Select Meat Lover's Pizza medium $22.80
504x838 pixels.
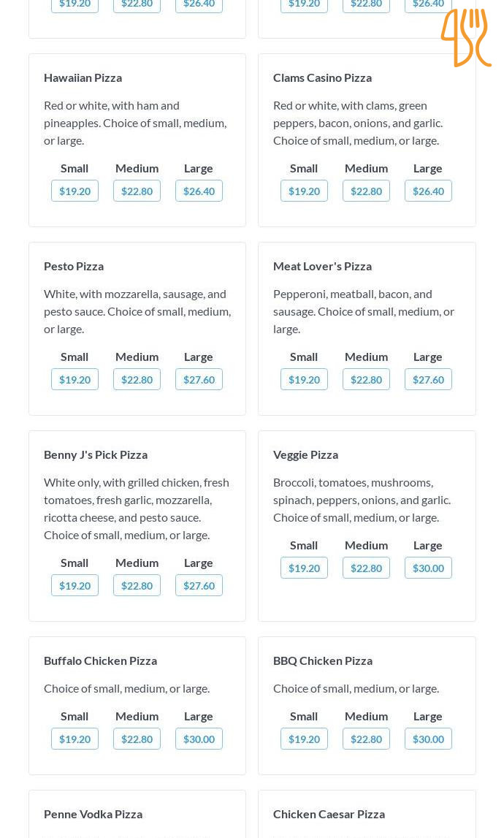click(366, 380)
